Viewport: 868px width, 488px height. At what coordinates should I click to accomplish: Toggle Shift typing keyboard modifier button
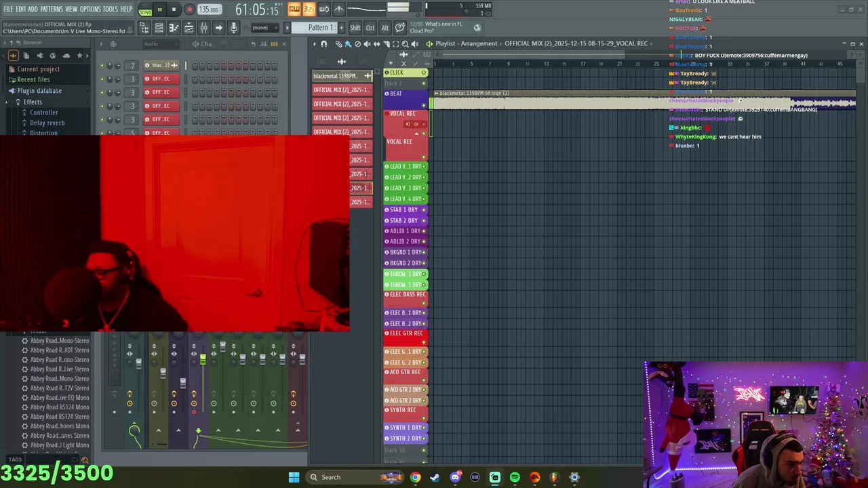(x=355, y=28)
